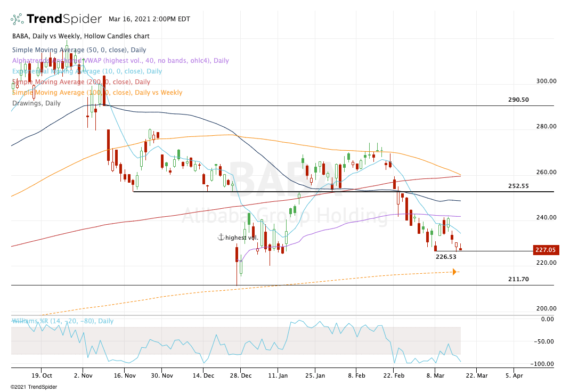This screenshot has height=392, width=570.
Task: Click the 'highest vol.' anchor annotation text
Action: click(242, 238)
